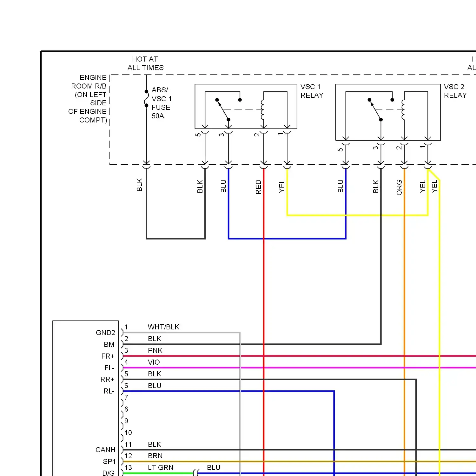Click the 'HOT AT ALL TIMES' text above the fuse
Screen dimensions: 476x476
(145, 63)
